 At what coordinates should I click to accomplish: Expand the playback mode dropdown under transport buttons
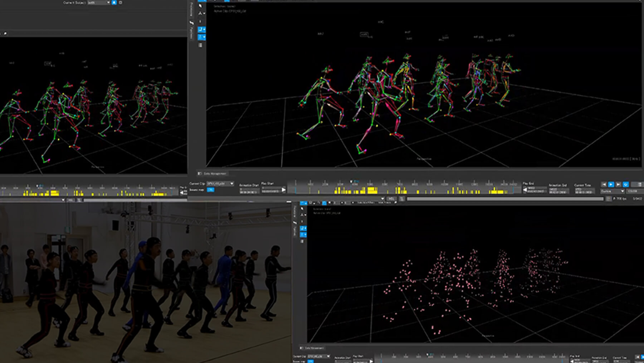point(613,191)
